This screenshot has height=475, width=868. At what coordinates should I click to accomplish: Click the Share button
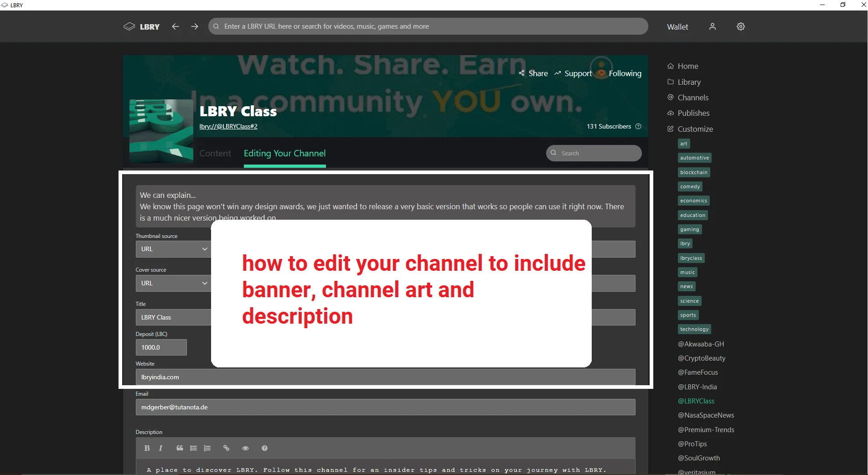[x=533, y=73]
